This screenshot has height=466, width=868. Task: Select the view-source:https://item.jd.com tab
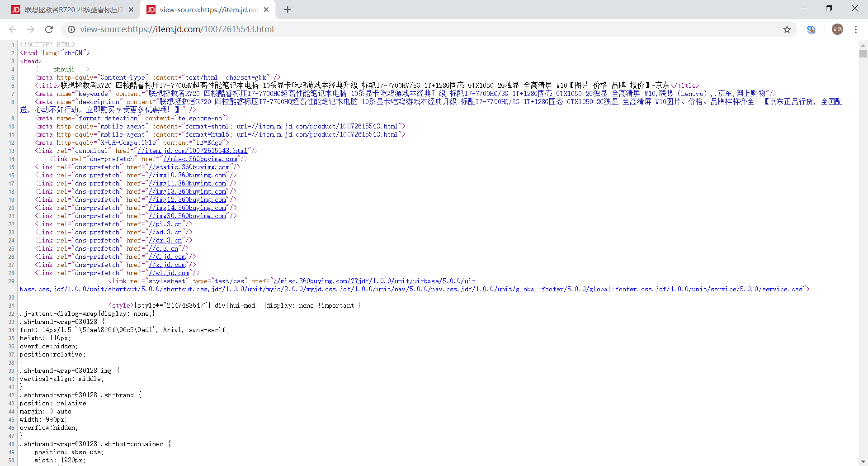(208, 10)
